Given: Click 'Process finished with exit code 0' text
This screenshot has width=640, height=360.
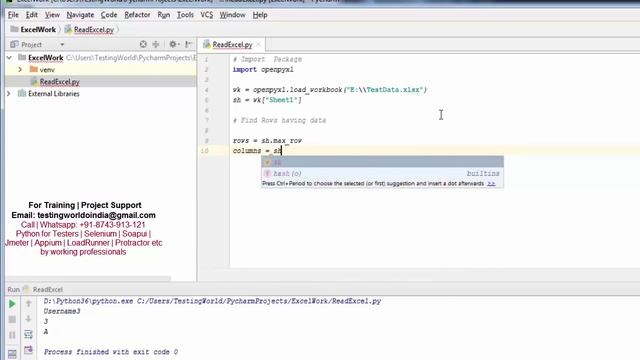Looking at the screenshot, I should pyautogui.click(x=111, y=351).
